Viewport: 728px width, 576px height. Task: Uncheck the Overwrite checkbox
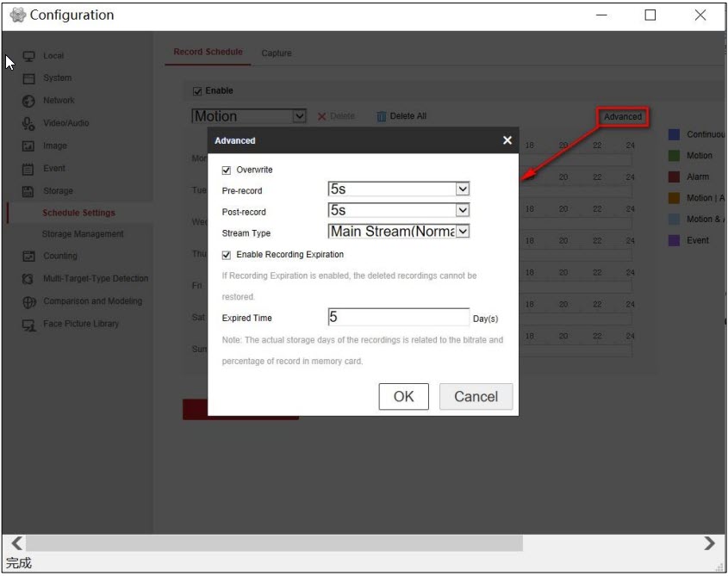click(227, 170)
